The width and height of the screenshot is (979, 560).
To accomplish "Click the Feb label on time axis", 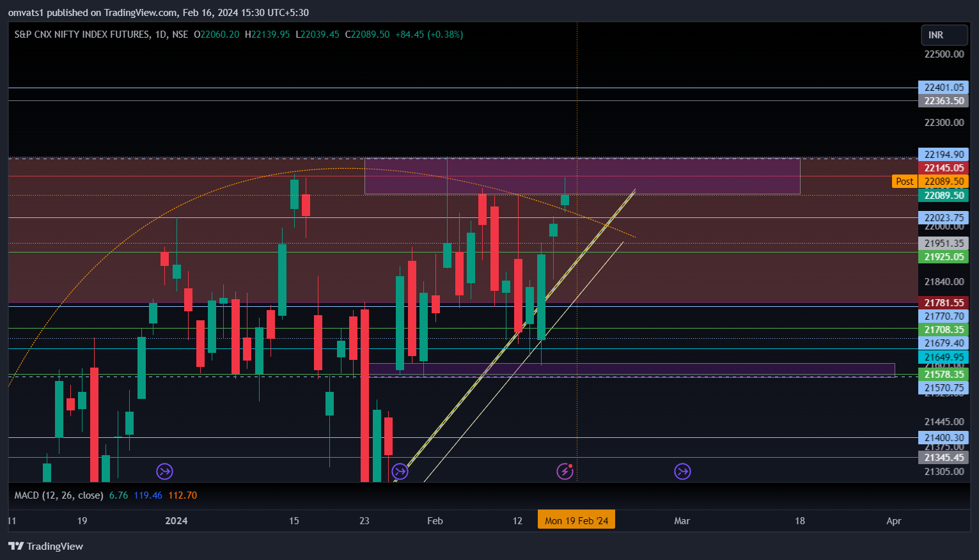I will click(x=435, y=521).
